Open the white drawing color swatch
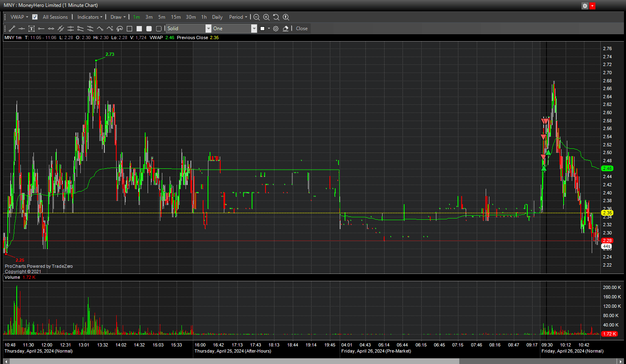Image resolution: width=626 pixels, height=364 pixels. click(x=263, y=29)
